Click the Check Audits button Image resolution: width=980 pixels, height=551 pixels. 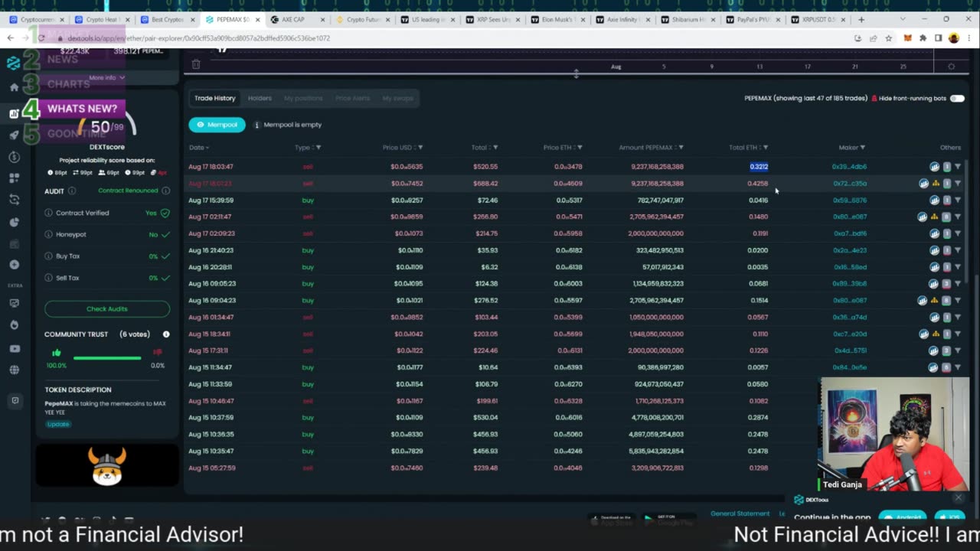pyautogui.click(x=107, y=309)
